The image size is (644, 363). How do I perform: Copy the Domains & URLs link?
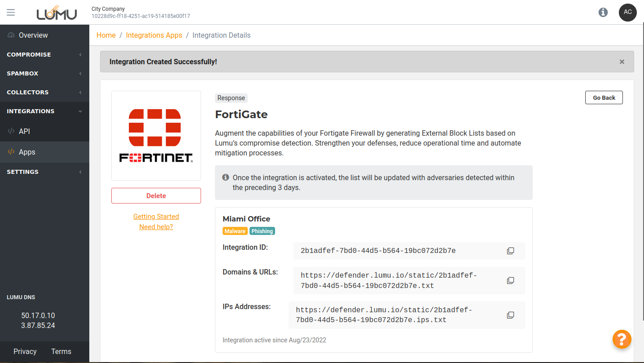(x=510, y=280)
